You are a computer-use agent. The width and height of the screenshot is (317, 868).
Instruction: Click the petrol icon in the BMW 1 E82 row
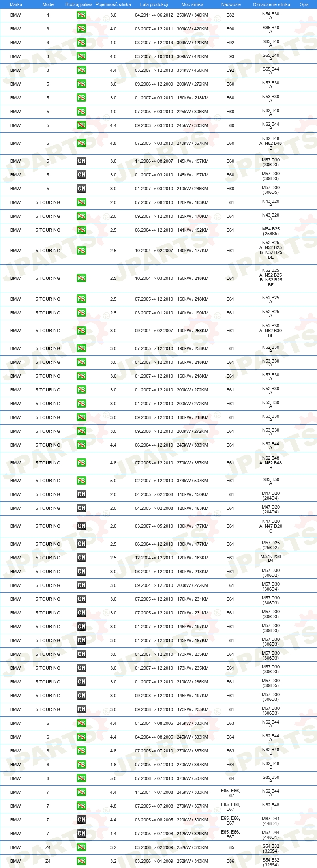point(81,15)
